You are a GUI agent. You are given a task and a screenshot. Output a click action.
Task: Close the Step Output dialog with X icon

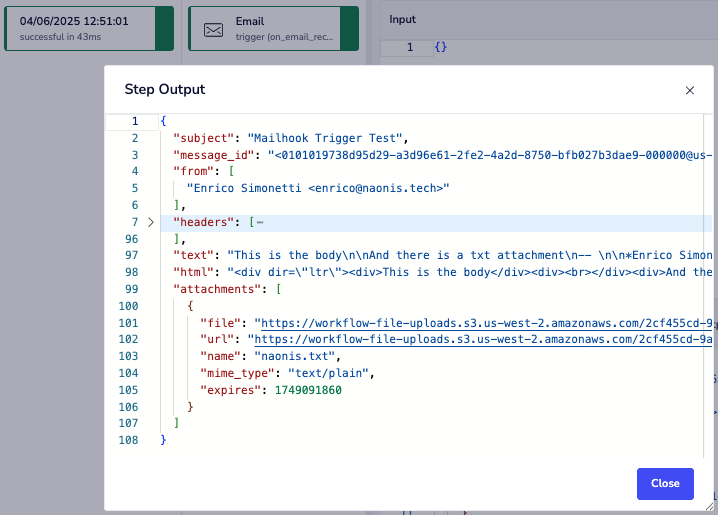click(x=690, y=90)
